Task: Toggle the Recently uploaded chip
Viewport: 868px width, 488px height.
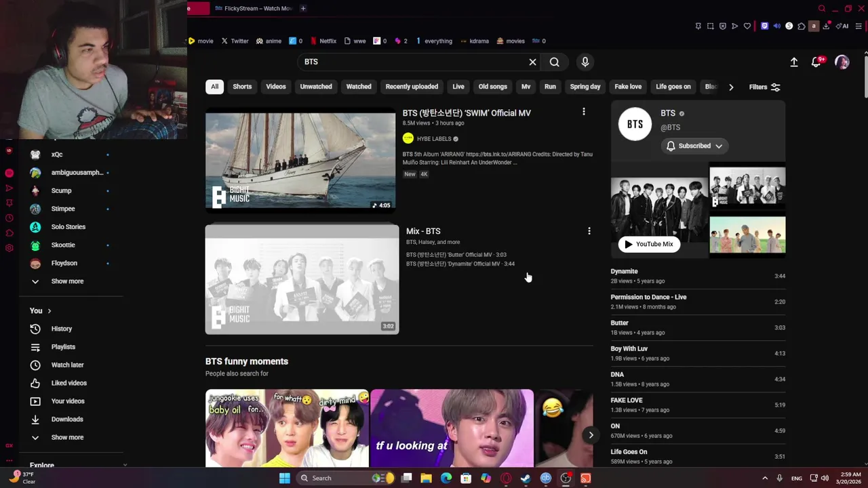Action: tap(412, 87)
